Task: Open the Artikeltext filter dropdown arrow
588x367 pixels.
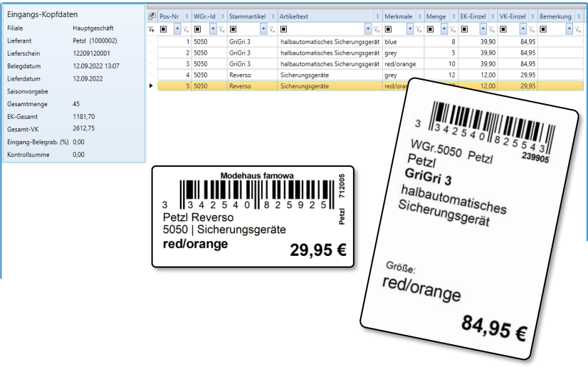Action: pyautogui.click(x=368, y=29)
